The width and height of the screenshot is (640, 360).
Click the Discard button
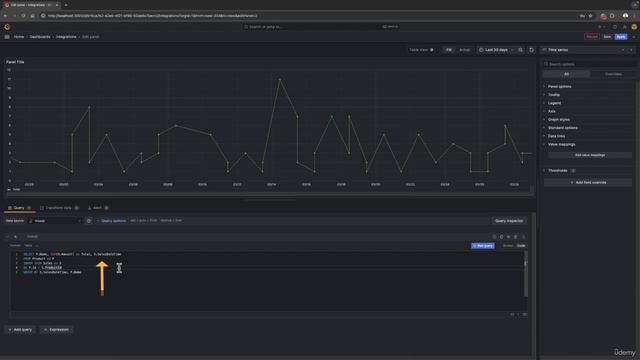point(591,37)
